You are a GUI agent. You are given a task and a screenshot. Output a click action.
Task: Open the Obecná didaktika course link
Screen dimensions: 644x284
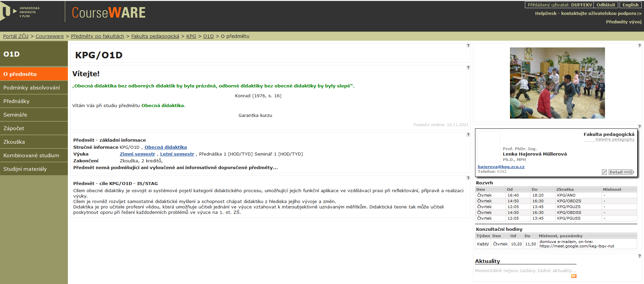click(x=166, y=147)
